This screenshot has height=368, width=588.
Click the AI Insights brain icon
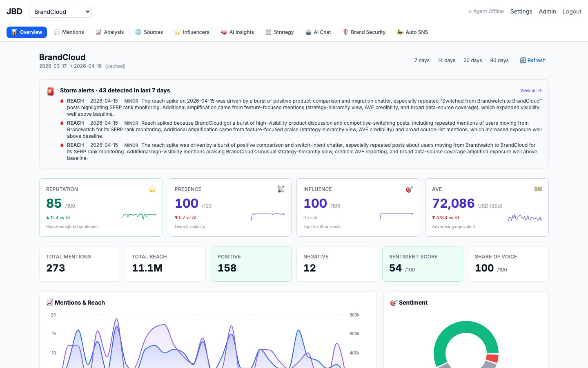[224, 32]
